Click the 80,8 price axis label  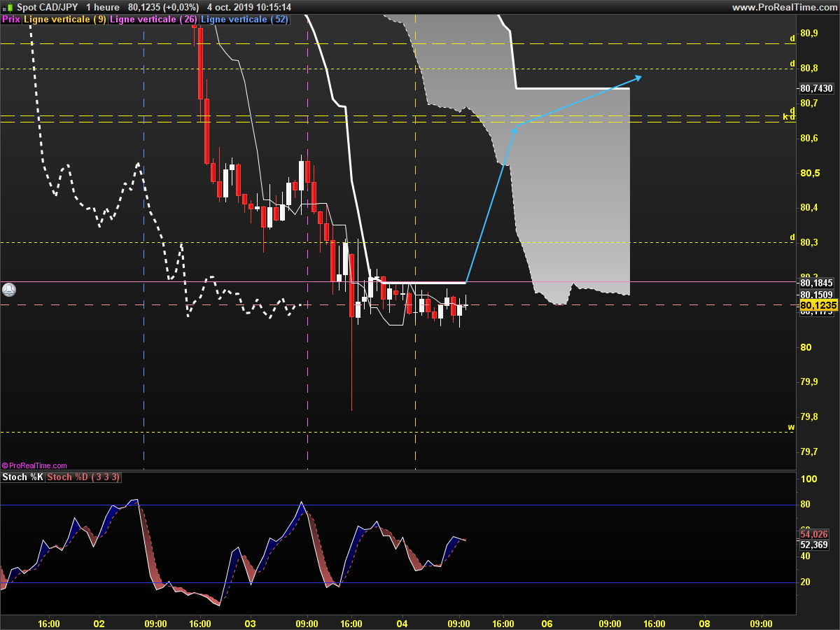point(809,68)
